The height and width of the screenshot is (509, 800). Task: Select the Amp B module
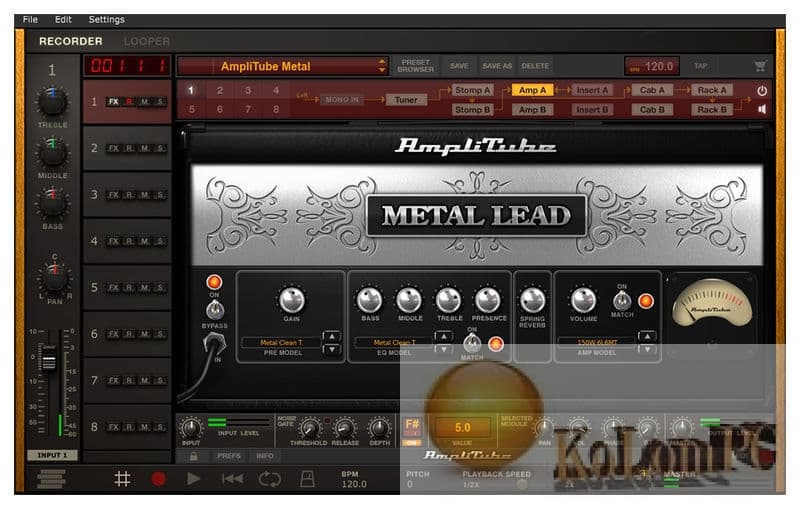532,110
